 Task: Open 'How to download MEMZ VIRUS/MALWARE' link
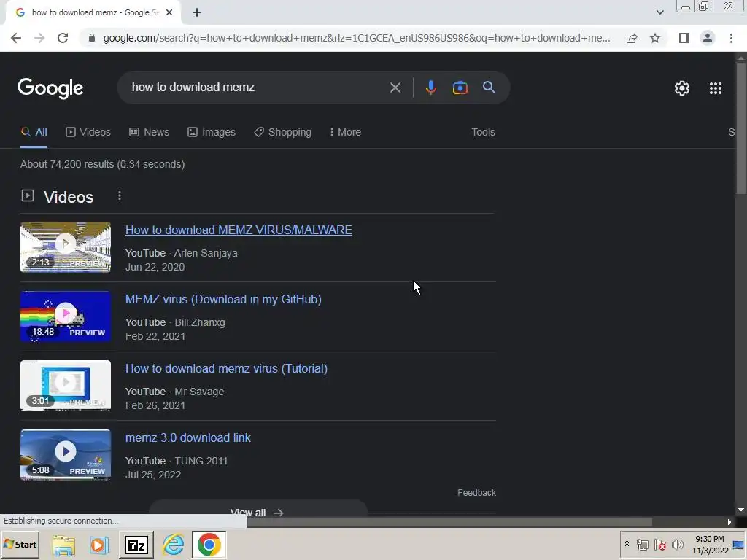[239, 230]
